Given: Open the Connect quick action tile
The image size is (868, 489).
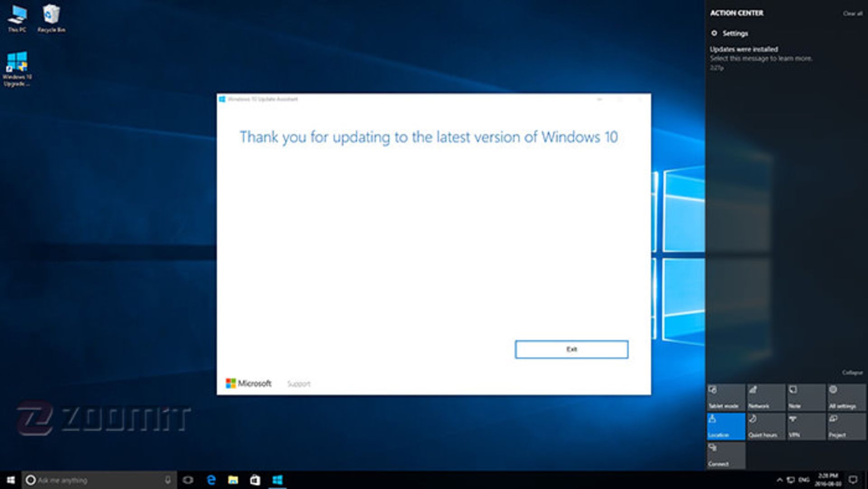Looking at the screenshot, I should [x=726, y=455].
